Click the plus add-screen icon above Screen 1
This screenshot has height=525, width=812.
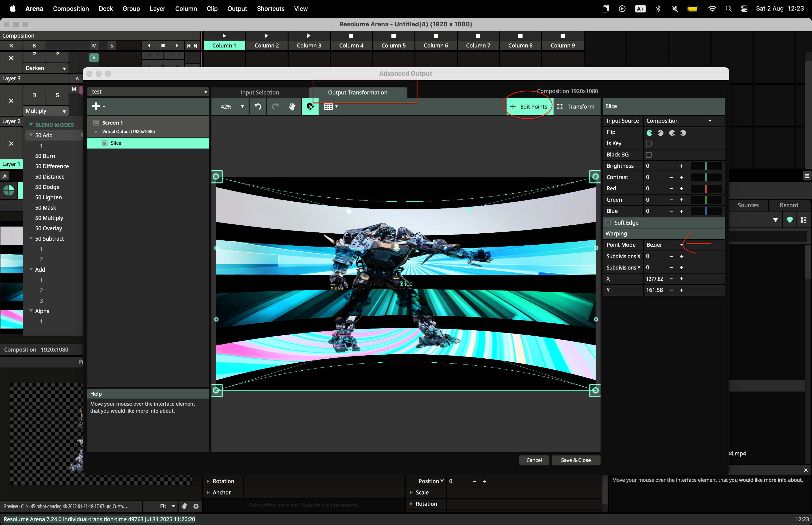(96, 106)
